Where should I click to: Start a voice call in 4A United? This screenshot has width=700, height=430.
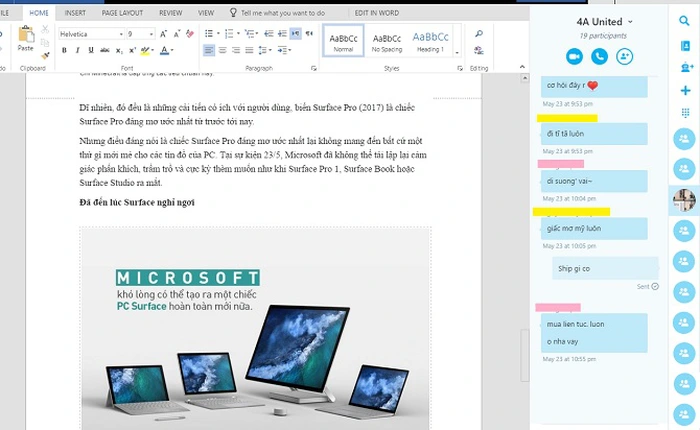[x=600, y=56]
